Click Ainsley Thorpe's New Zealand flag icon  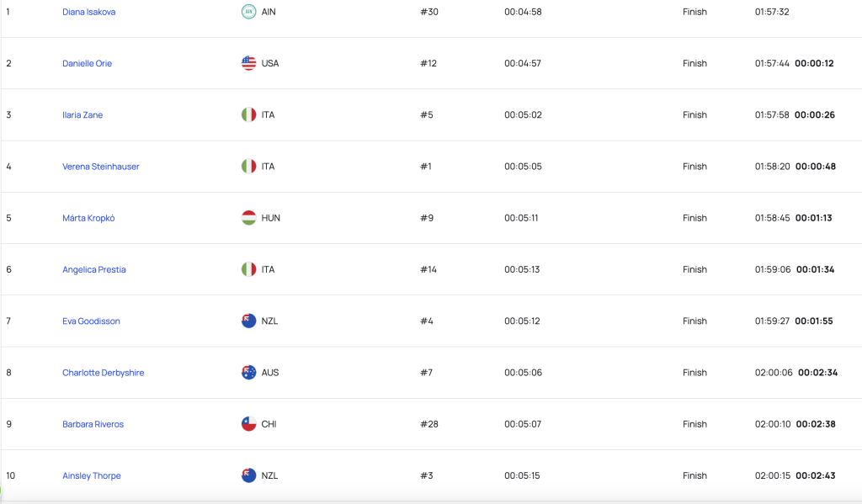[248, 476]
